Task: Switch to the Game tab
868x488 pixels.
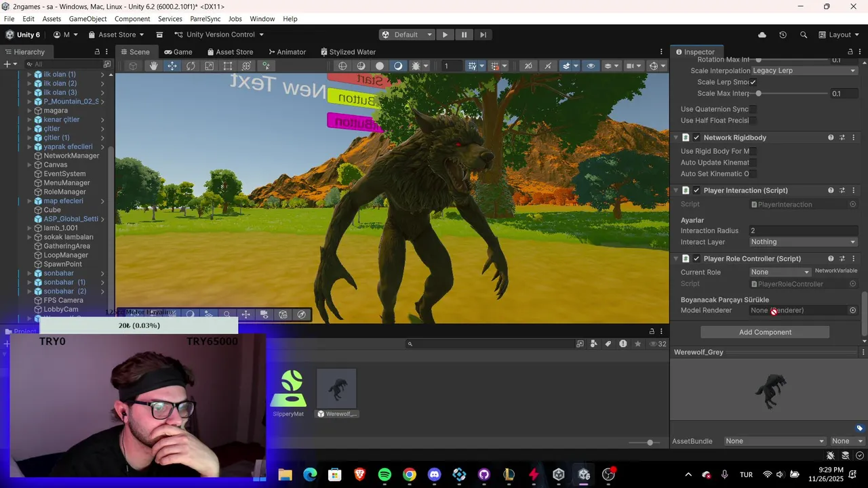Action: [x=178, y=52]
